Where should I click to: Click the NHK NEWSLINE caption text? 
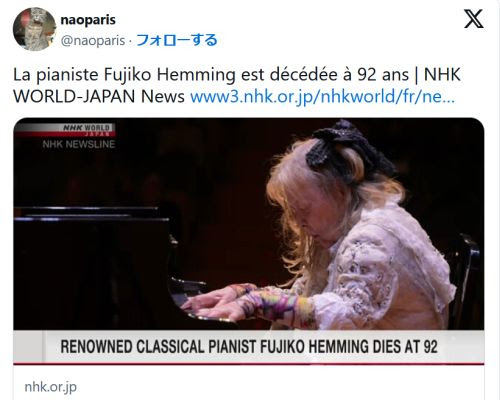coord(79,144)
